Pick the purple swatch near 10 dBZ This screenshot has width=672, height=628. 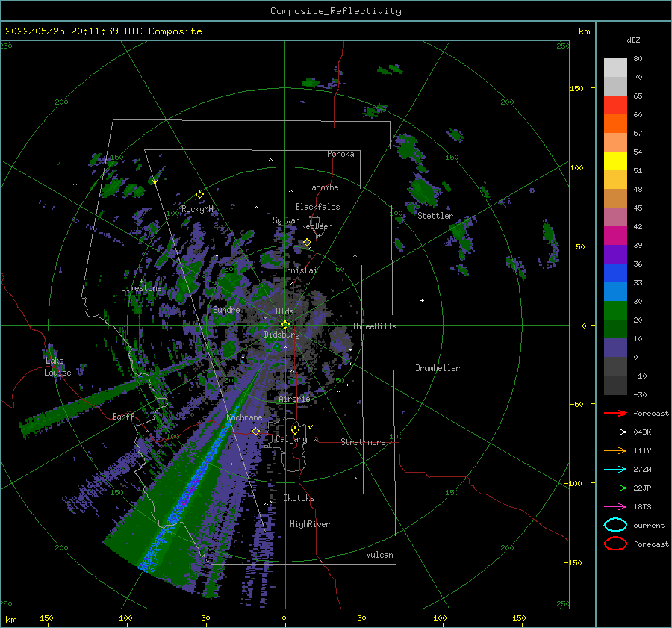click(615, 348)
